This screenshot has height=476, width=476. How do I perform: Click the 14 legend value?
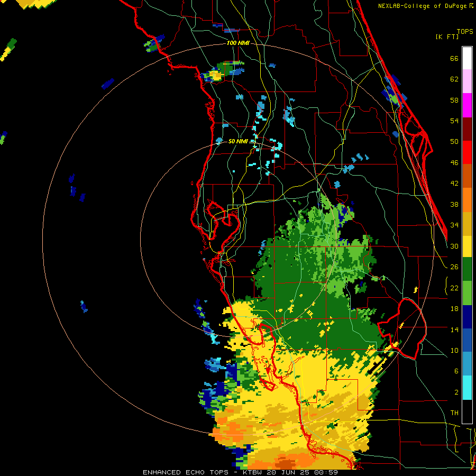(454, 329)
